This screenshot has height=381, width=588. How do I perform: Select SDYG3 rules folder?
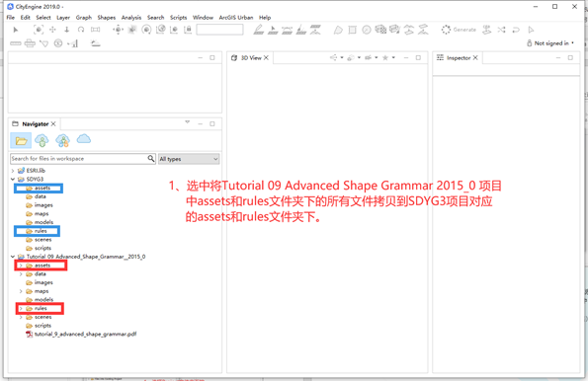[x=37, y=231]
